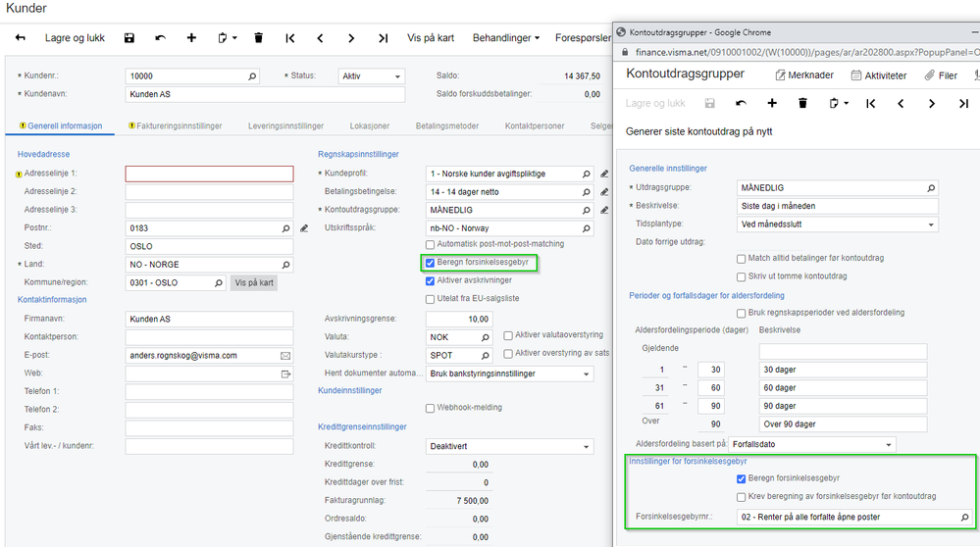
Task: Enable Aktiver valutaoverstyring checkbox
Action: (508, 335)
